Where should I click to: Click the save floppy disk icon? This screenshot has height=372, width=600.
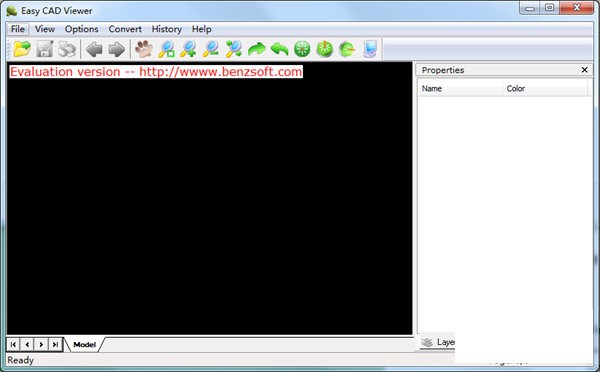point(44,49)
